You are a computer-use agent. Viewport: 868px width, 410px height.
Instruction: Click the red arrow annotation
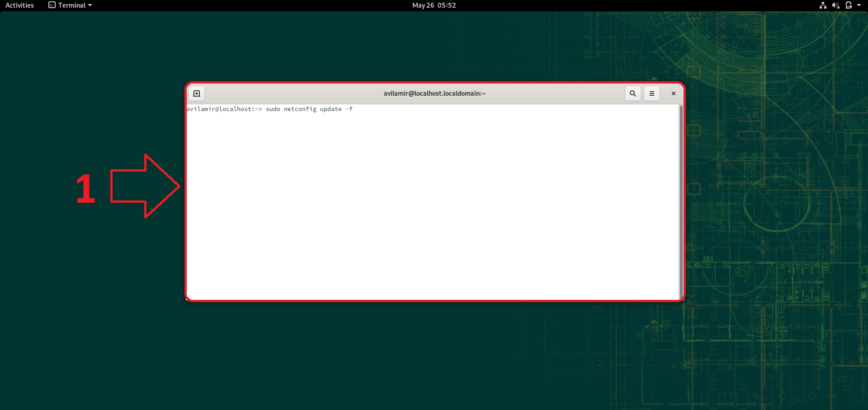click(145, 186)
